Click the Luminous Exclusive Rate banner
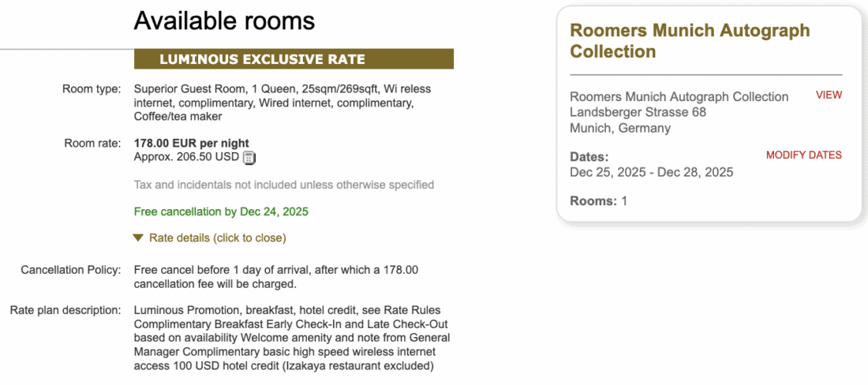 coord(294,59)
